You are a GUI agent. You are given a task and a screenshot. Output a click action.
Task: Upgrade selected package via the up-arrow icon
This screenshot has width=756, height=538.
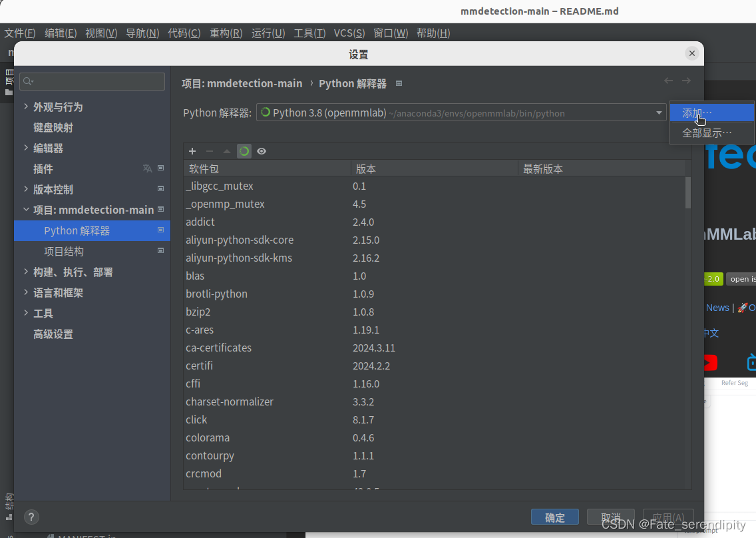coord(226,151)
